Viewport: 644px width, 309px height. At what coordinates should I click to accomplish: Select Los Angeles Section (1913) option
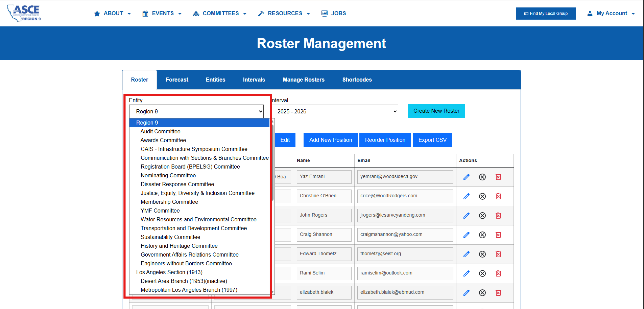tap(199, 272)
